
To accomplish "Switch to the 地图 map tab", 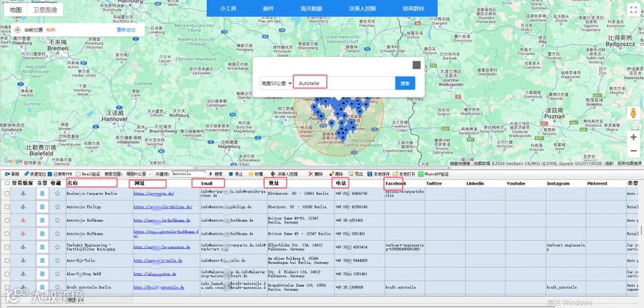I will 16,10.
